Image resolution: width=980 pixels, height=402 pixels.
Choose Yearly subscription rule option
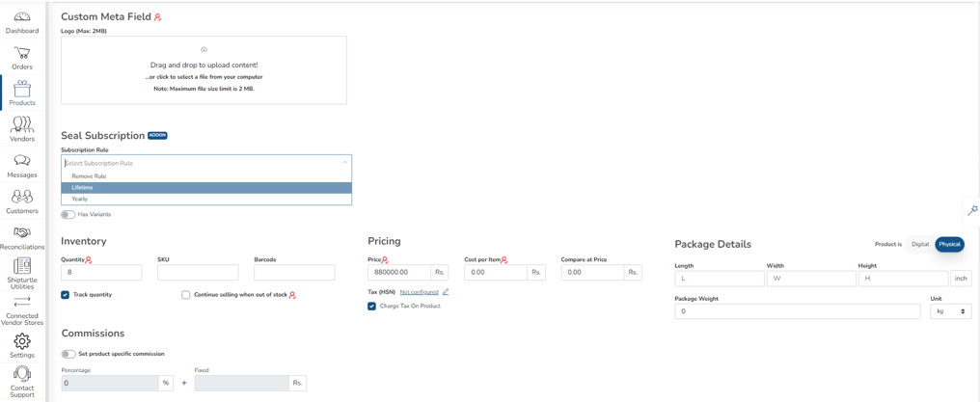point(206,200)
